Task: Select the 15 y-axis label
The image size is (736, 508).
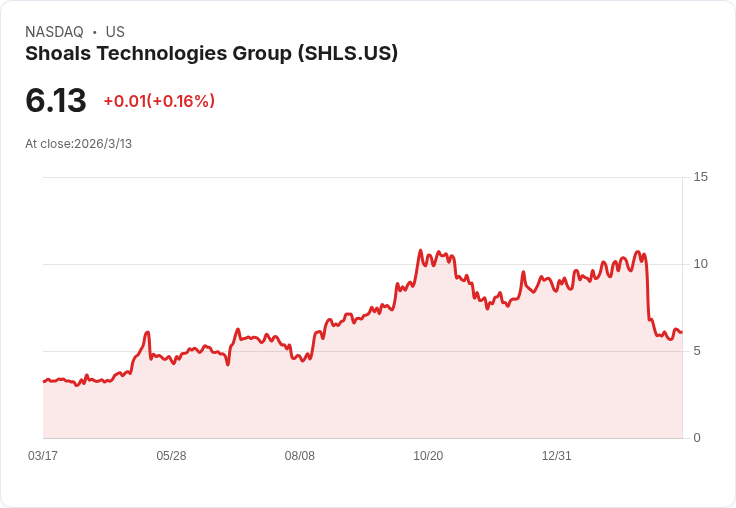Action: point(700,177)
